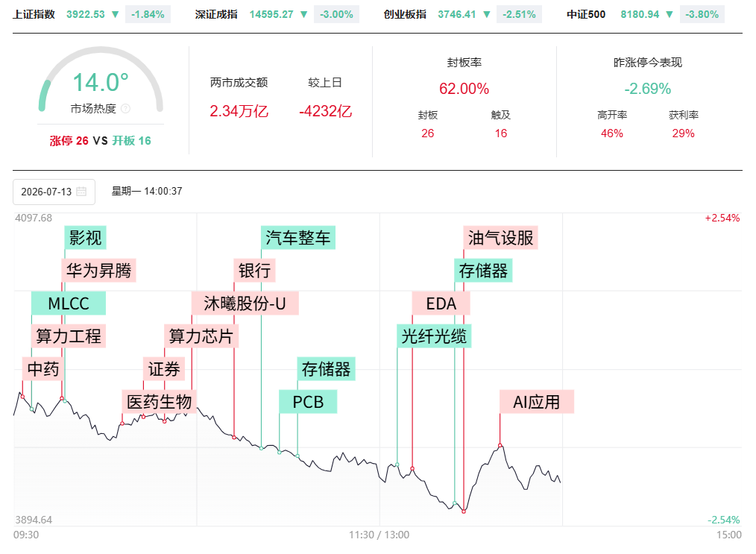The width and height of the screenshot is (756, 554).
Task: Click the down arrow next to 创业板指
Action: coord(487,14)
